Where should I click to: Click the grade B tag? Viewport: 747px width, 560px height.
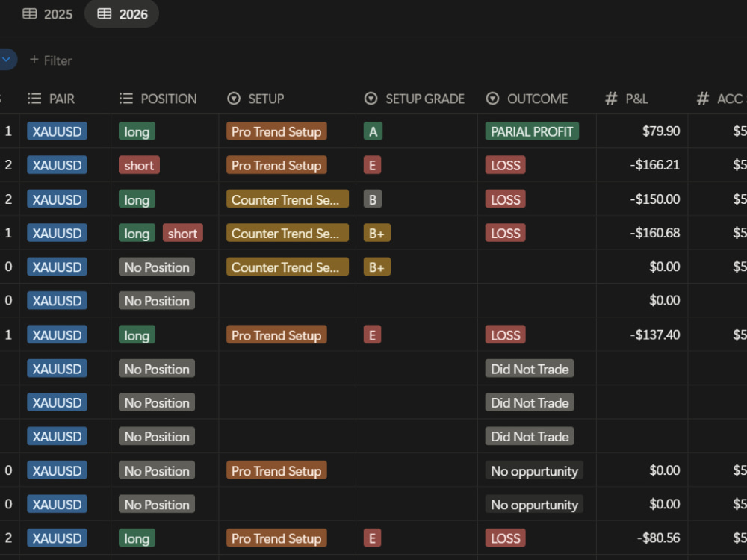(373, 199)
